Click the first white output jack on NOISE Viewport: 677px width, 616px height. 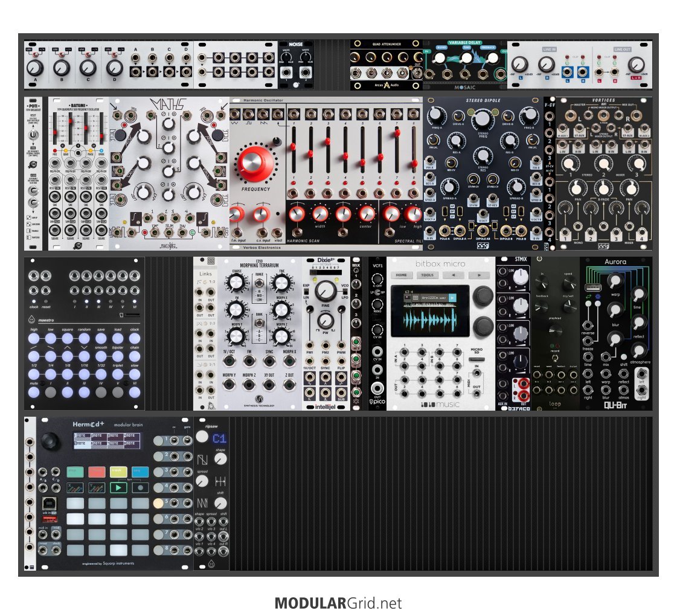click(x=286, y=72)
